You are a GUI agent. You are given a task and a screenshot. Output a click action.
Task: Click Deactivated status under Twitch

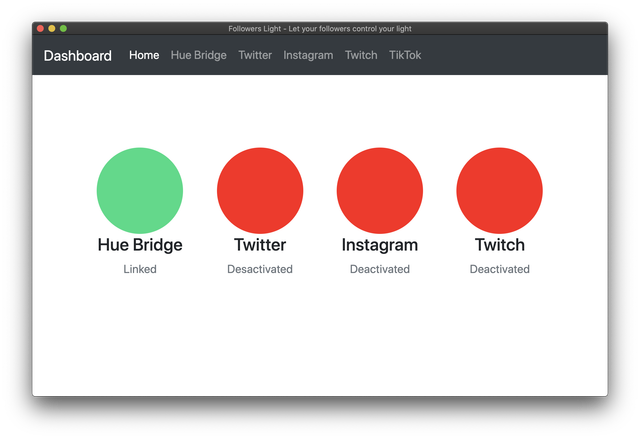(x=500, y=269)
